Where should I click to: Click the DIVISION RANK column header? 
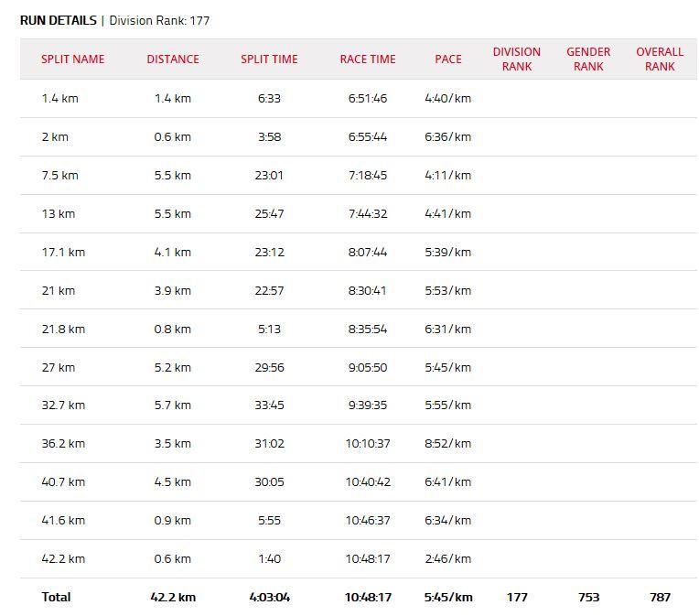[x=516, y=59]
